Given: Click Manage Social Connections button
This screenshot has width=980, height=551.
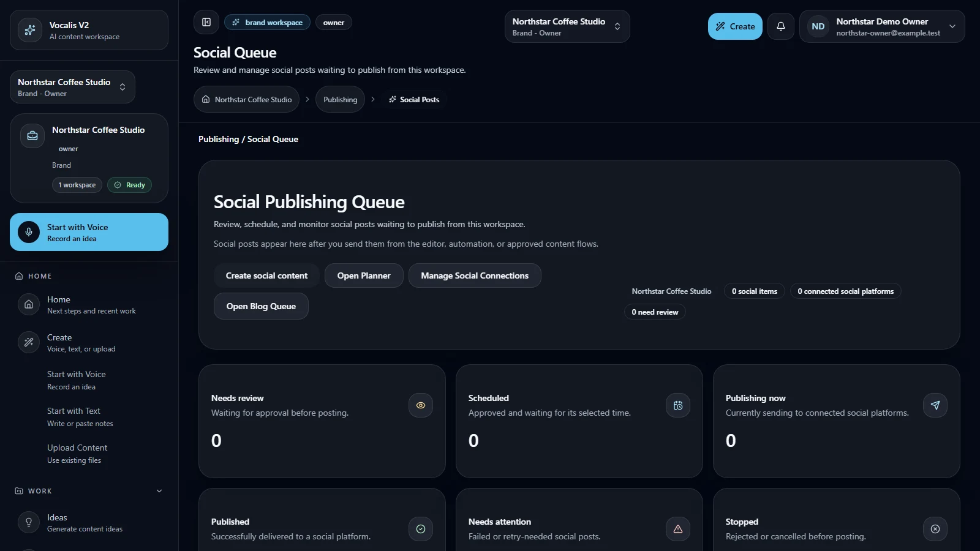Looking at the screenshot, I should coord(475,275).
